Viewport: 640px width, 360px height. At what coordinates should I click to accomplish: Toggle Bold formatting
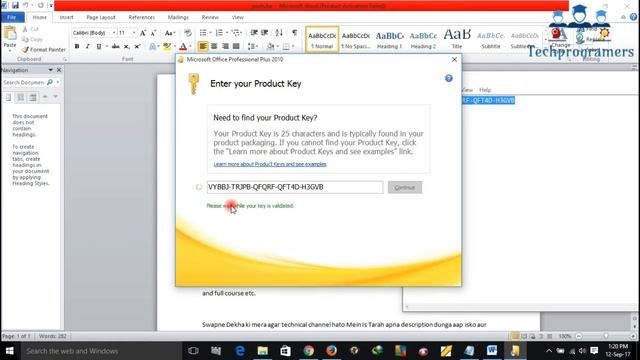point(77,47)
